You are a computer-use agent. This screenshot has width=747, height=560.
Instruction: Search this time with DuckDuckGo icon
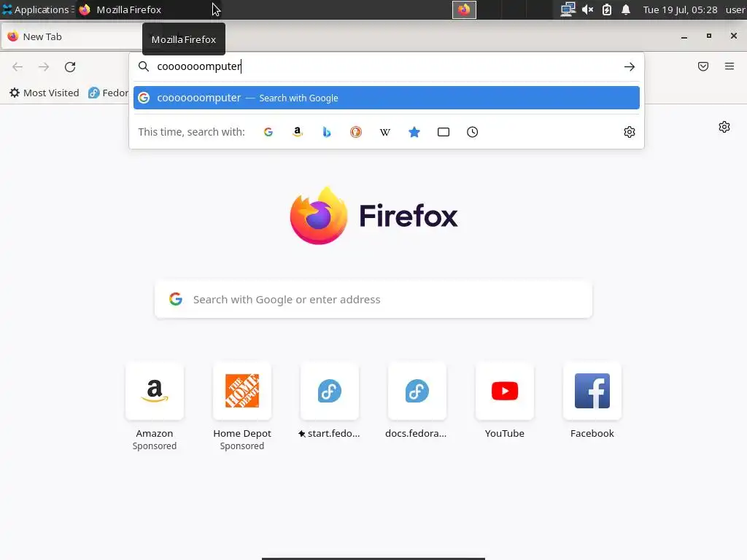(356, 132)
